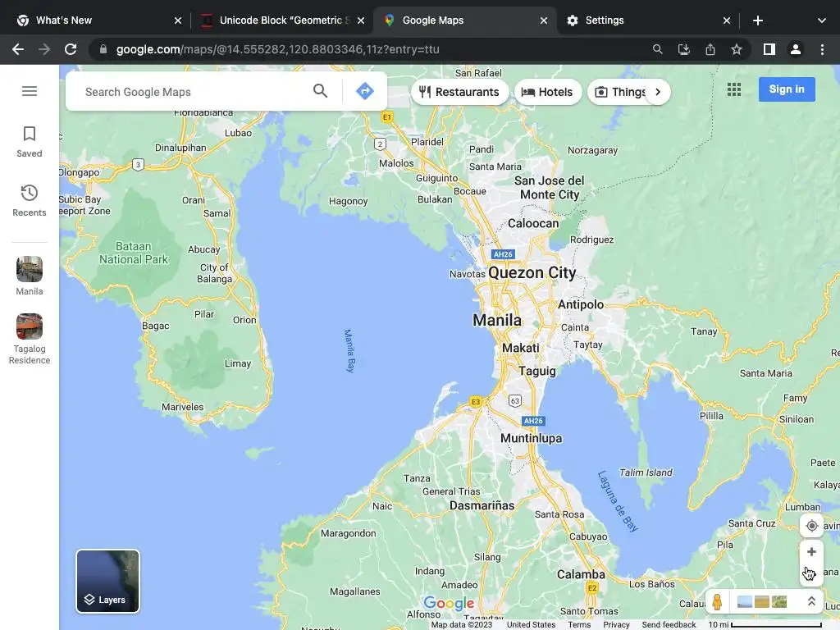
Task: Go back to the previous page
Action: coord(18,49)
